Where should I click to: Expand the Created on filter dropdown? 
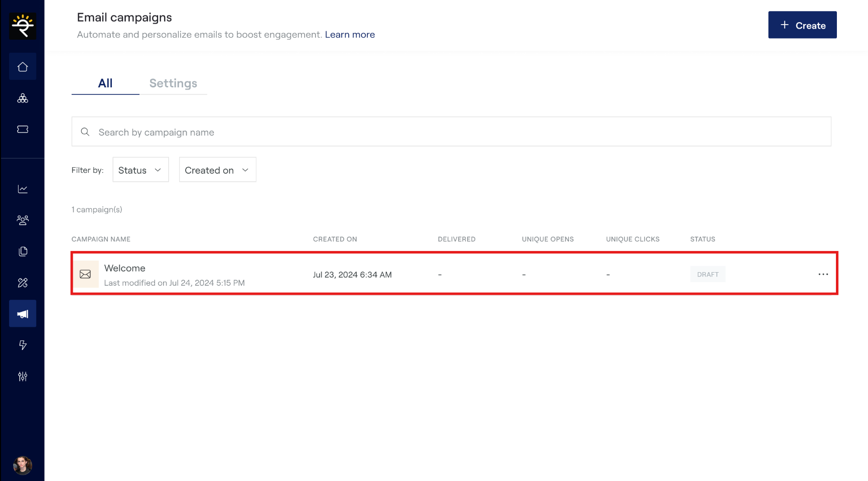click(x=217, y=170)
